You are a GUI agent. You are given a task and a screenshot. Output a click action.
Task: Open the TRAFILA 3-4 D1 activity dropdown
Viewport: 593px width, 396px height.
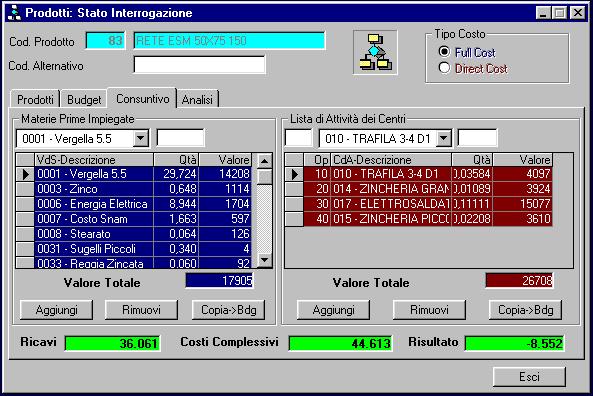[x=444, y=138]
